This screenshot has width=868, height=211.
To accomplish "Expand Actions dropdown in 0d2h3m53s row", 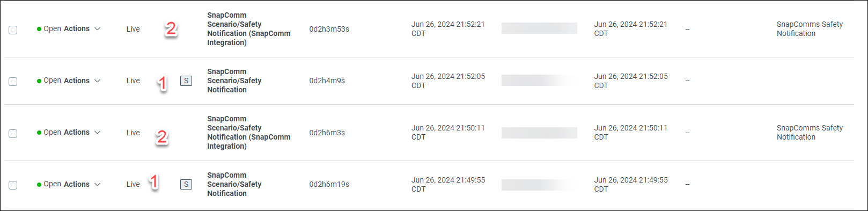I will click(97, 29).
